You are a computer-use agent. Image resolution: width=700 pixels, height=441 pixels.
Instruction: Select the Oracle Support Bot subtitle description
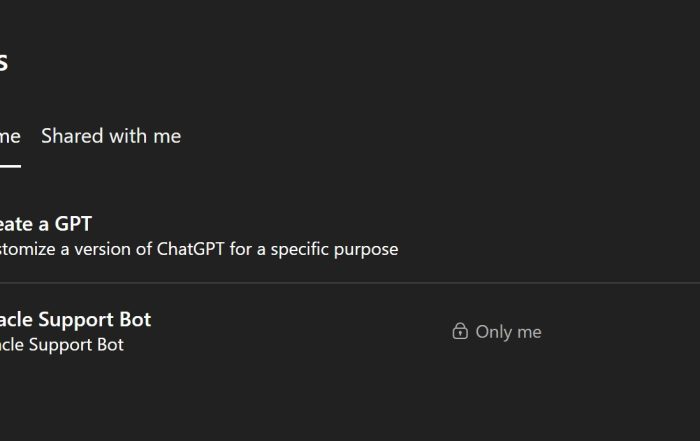tap(62, 345)
